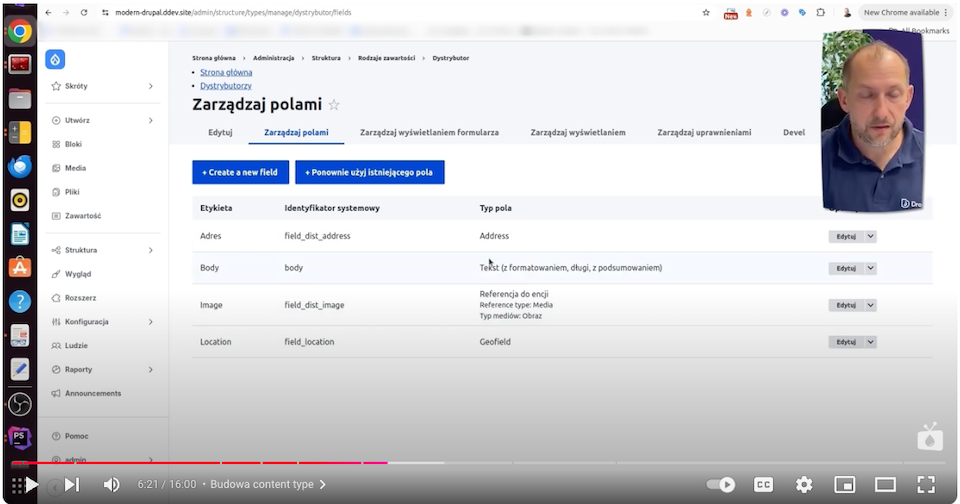Switch to the Devel tab
This screenshot has width=960, height=504.
point(794,132)
